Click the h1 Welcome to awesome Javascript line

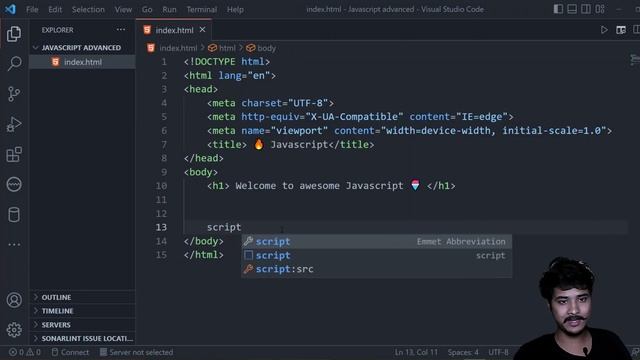331,186
